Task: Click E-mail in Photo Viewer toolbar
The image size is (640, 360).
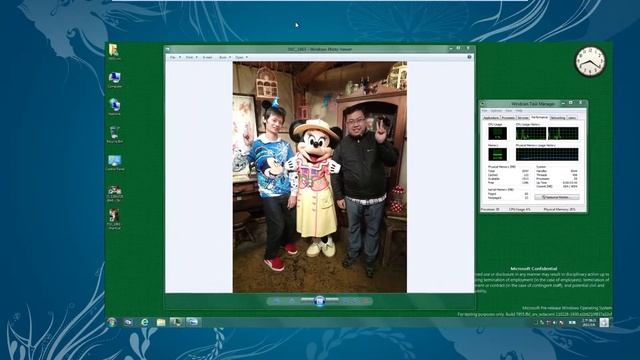Action: (x=207, y=57)
